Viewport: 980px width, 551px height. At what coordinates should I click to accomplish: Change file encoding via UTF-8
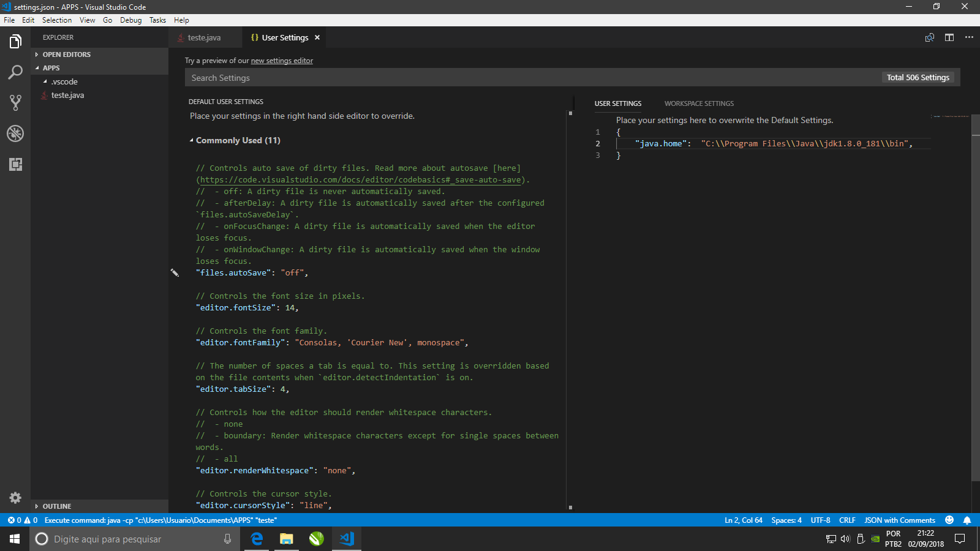click(x=821, y=520)
